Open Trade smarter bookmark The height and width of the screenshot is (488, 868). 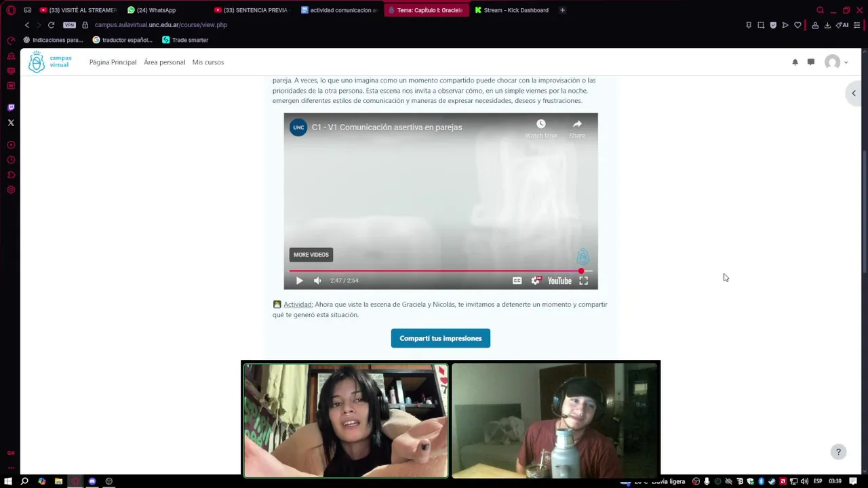click(x=185, y=40)
